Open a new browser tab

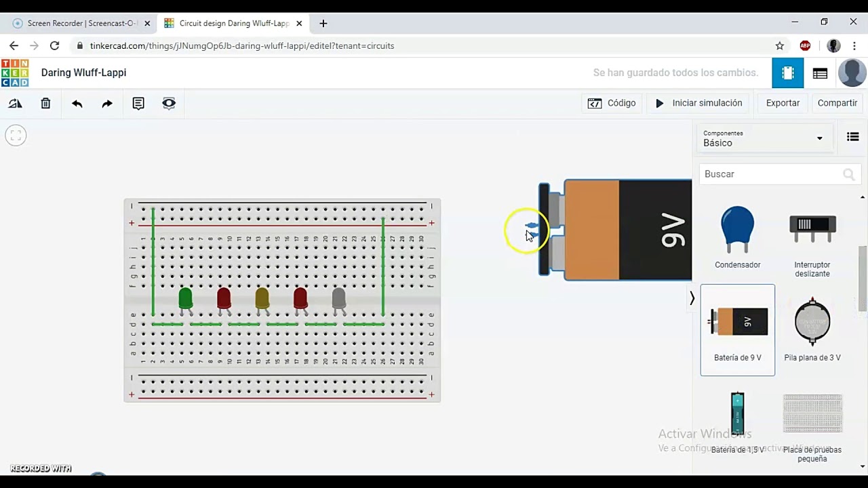click(x=323, y=23)
